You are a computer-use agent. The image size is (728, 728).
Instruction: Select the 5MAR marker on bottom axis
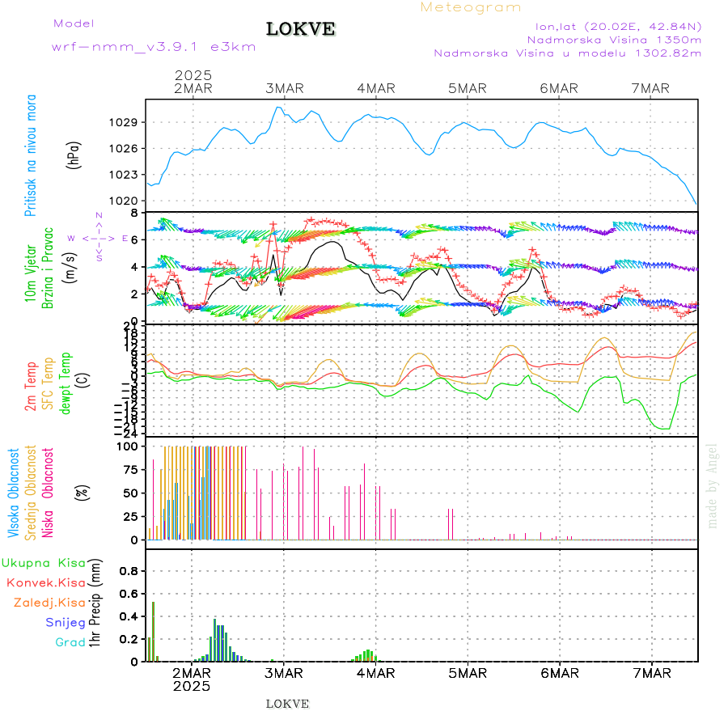468,673
